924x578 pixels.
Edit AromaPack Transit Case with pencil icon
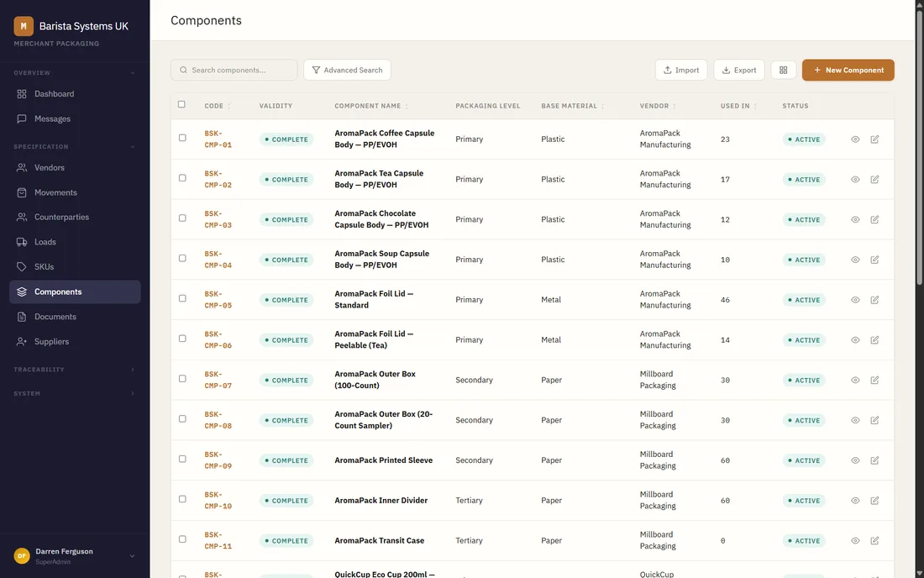coord(874,540)
